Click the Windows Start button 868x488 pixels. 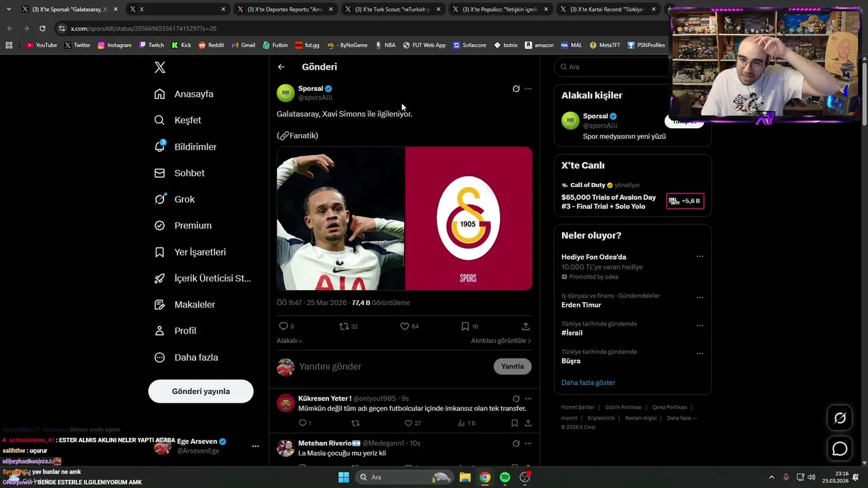(x=344, y=477)
